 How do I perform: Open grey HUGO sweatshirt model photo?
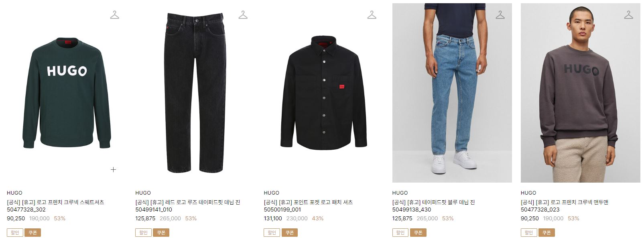pyautogui.click(x=581, y=93)
